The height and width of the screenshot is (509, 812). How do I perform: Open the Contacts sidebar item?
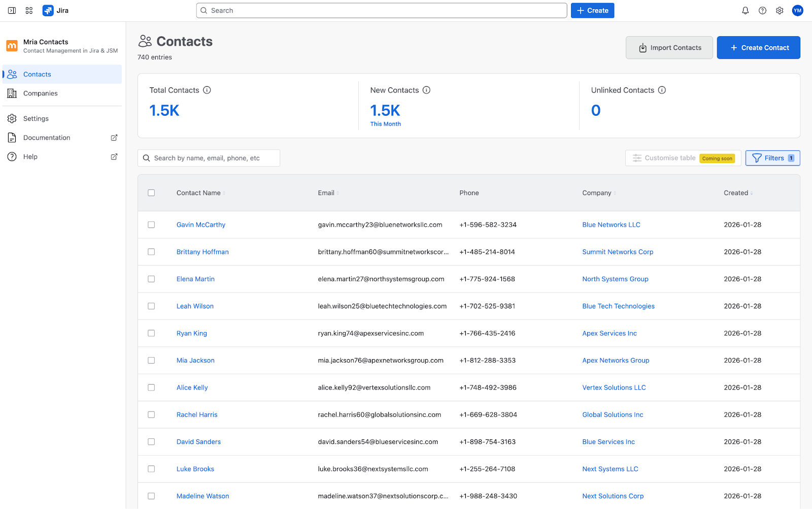click(x=62, y=74)
